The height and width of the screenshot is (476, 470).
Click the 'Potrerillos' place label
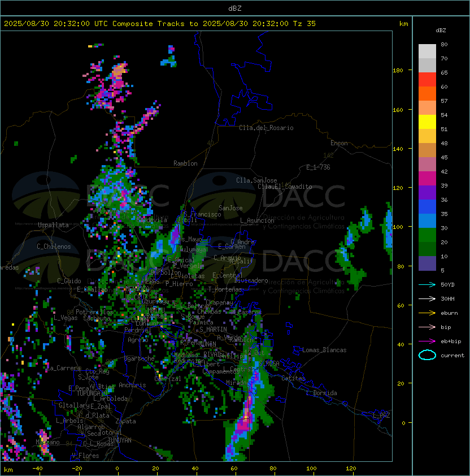94,312
